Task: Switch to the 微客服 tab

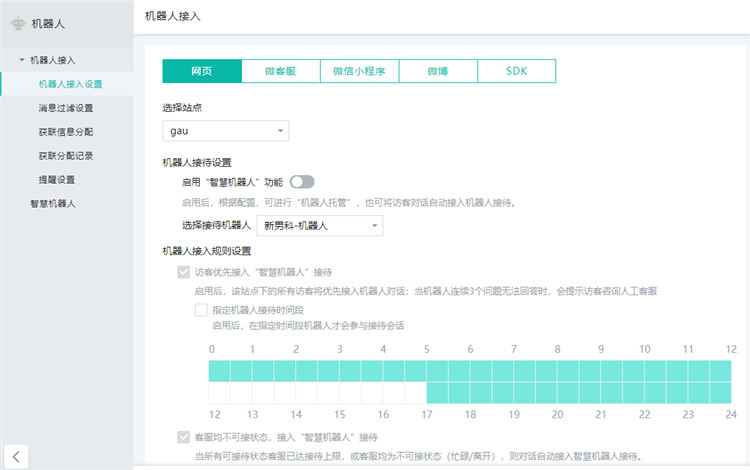Action: coord(281,71)
